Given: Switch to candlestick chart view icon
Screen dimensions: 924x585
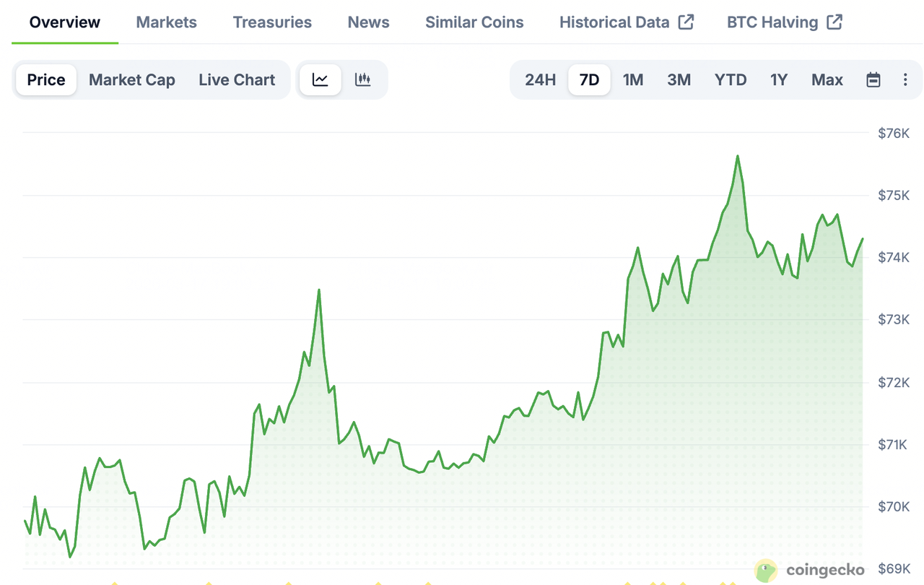Looking at the screenshot, I should coord(362,79).
